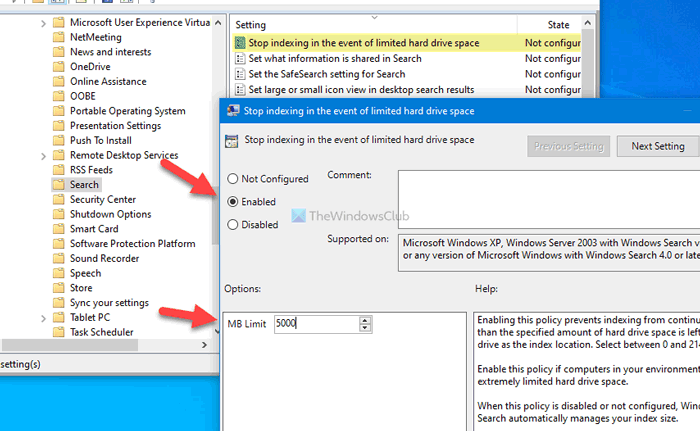
Task: Open the NetMeeting folder icon
Action: coord(58,37)
